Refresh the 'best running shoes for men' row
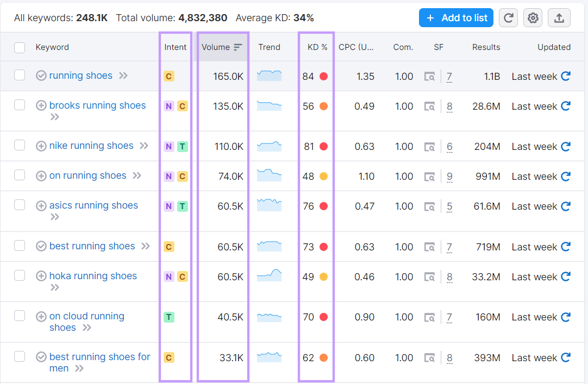Viewport: 588px width, 384px height. (566, 357)
